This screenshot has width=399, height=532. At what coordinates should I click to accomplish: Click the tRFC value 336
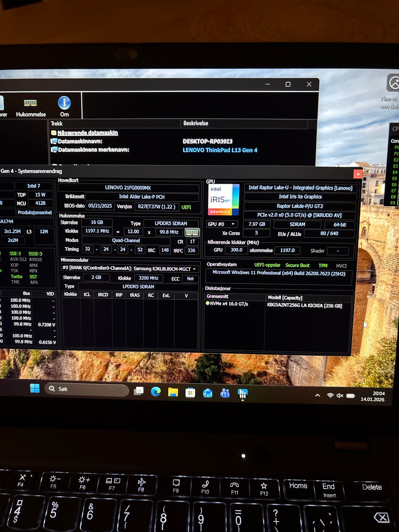(191, 250)
